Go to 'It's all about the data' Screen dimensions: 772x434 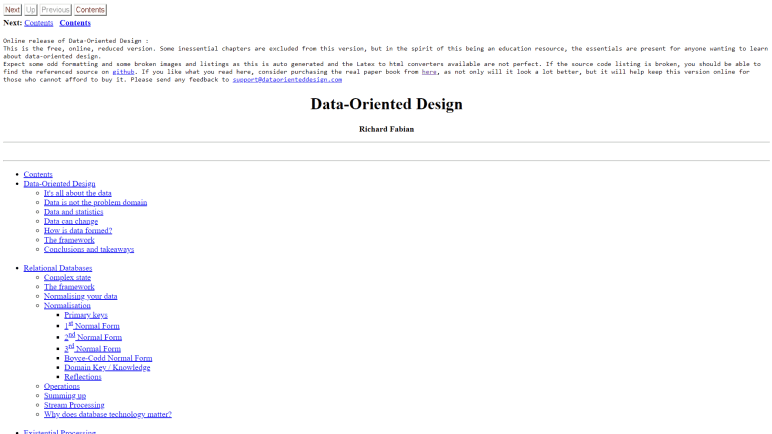point(77,193)
